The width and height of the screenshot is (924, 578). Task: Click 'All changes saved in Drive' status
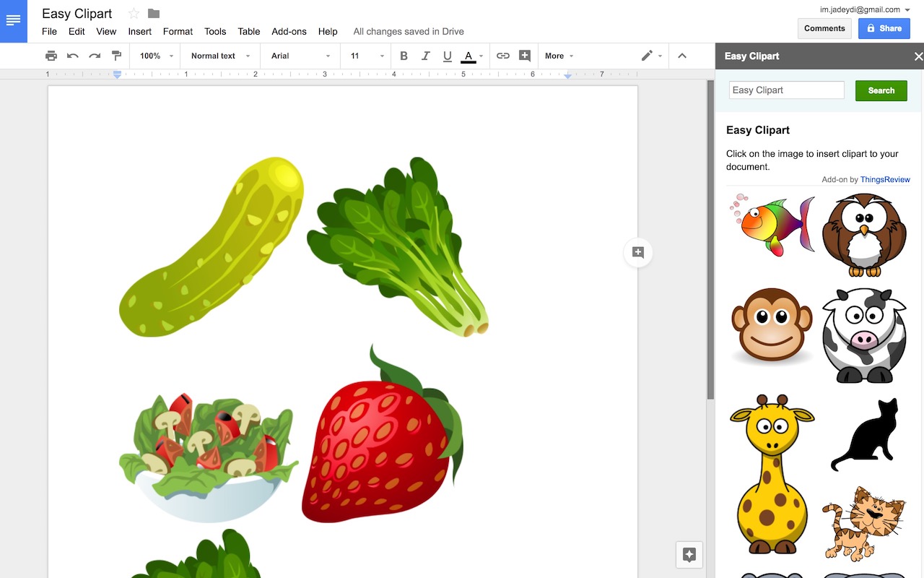coord(409,31)
